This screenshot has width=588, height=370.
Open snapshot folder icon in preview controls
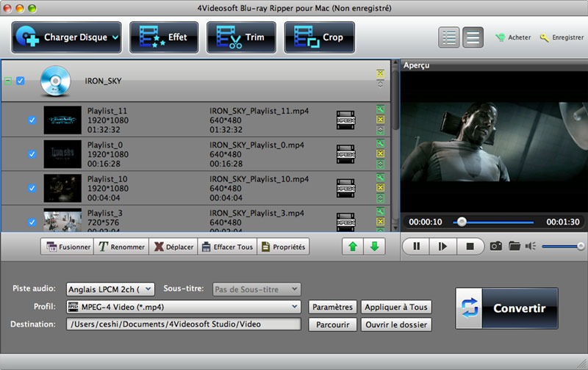pyautogui.click(x=514, y=246)
